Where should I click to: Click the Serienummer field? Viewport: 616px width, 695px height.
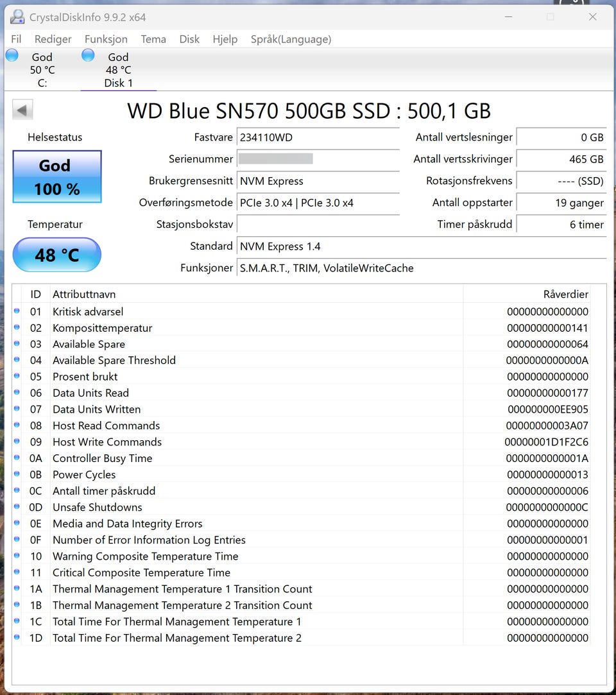pyautogui.click(x=318, y=159)
